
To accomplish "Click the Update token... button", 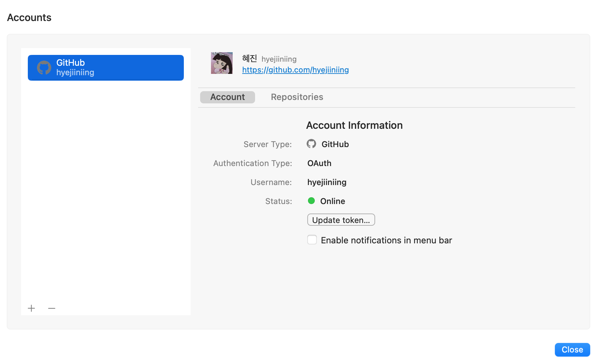I will 341,220.
